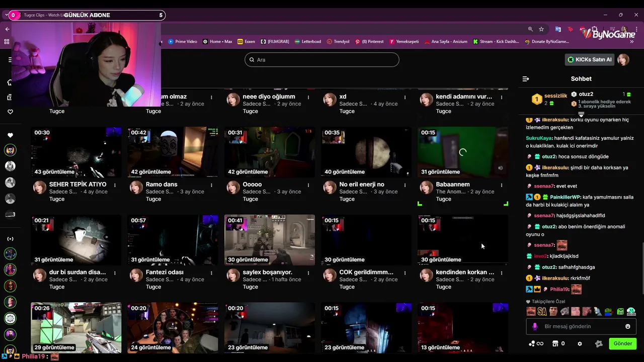Click the purple microphone icon
The image size is (644, 362).
[535, 326]
